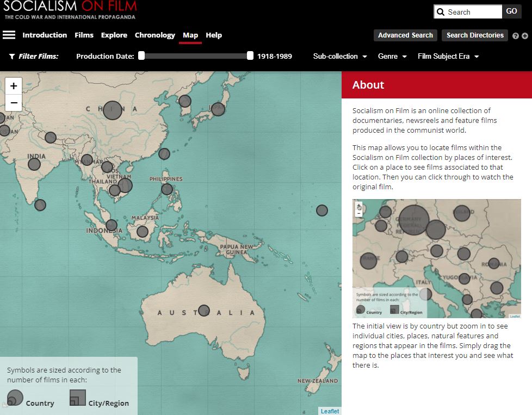Select the Australia country marker
The image size is (532, 415).
[x=204, y=311]
